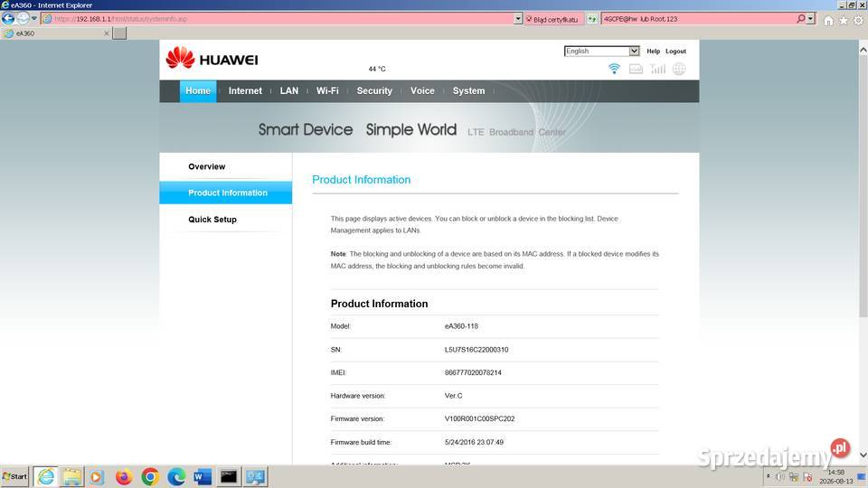Open Microsoft Word from the taskbar
Image resolution: width=868 pixels, height=488 pixels.
203,476
